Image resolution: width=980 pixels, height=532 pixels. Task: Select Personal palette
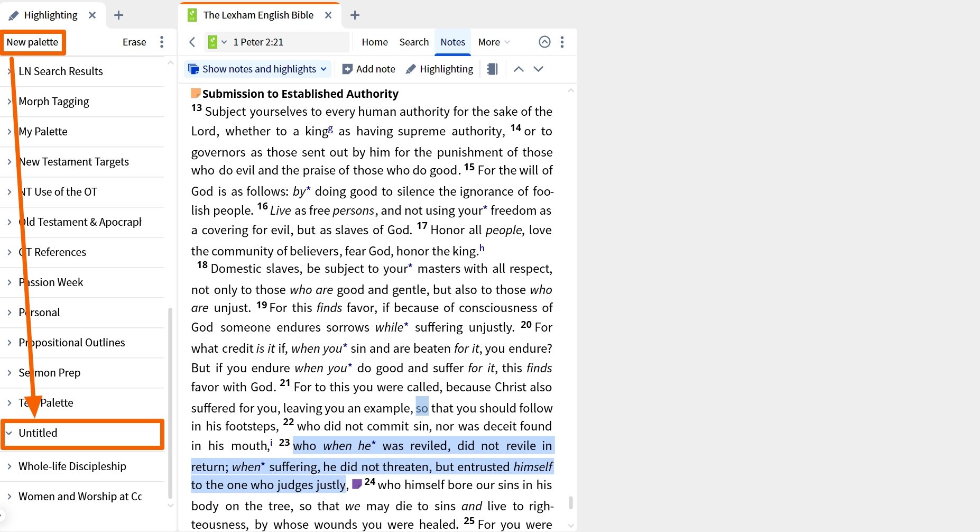[82, 313]
